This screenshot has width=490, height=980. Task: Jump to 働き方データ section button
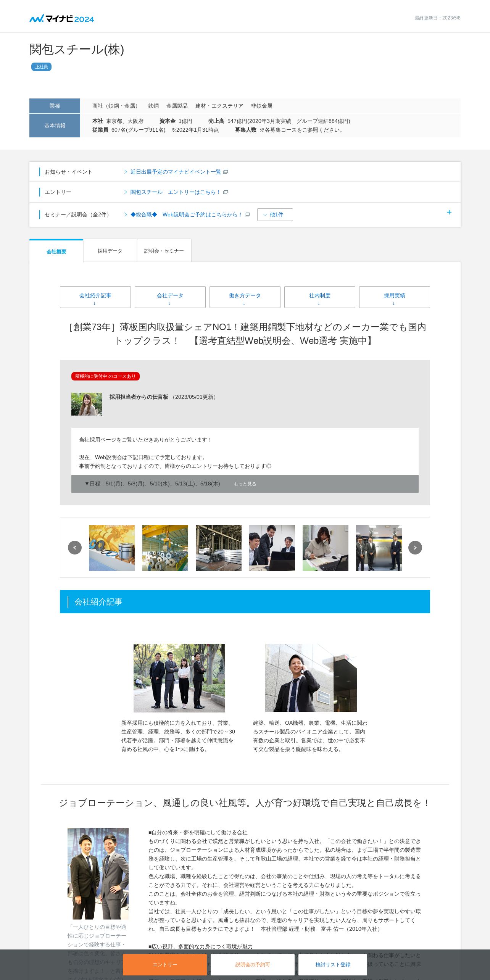(245, 297)
